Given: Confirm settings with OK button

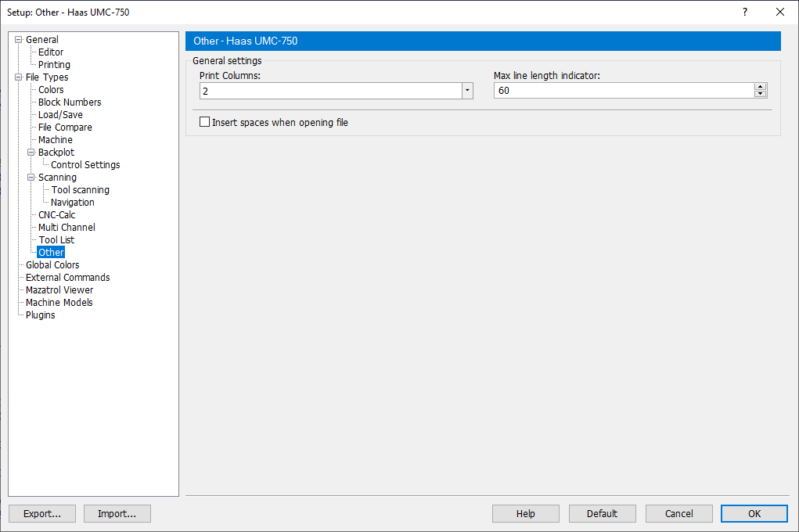Looking at the screenshot, I should point(754,514).
